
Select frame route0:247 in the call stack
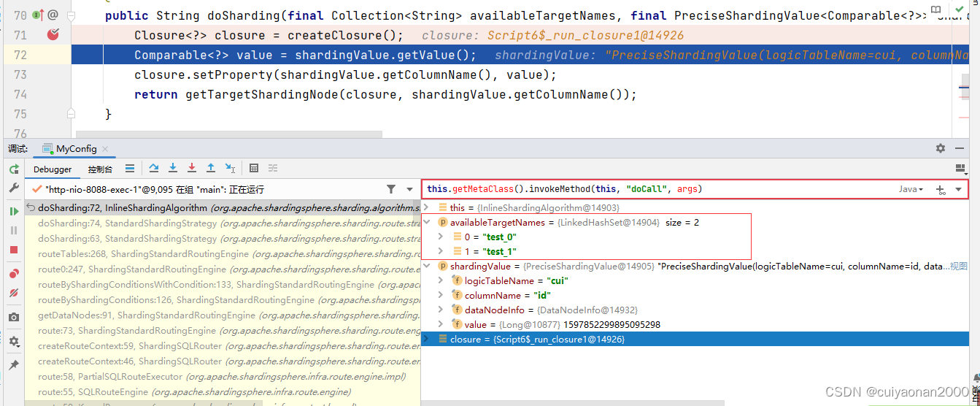223,269
